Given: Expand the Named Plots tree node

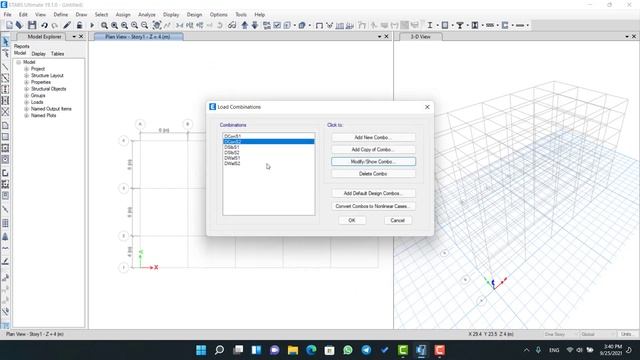Looking at the screenshot, I should point(27,116).
